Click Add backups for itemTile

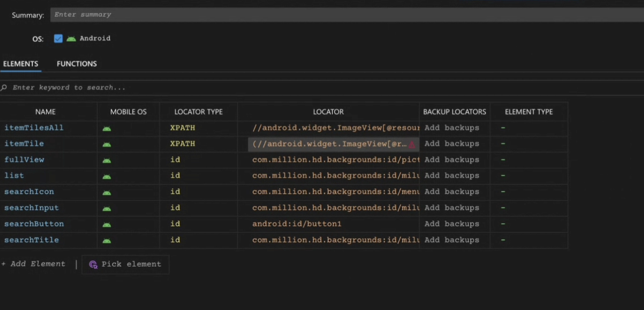pos(452,144)
